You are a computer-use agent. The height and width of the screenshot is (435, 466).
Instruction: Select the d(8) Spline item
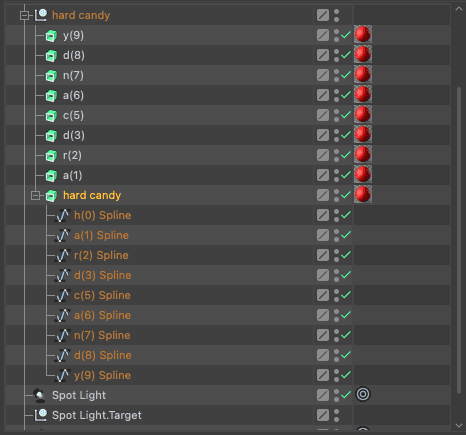[103, 355]
